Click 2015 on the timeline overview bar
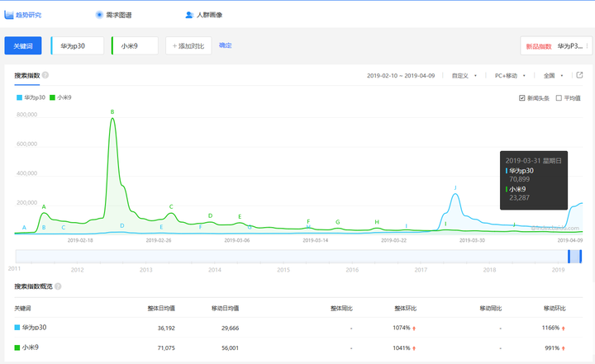This screenshot has width=595, height=364. [x=283, y=270]
